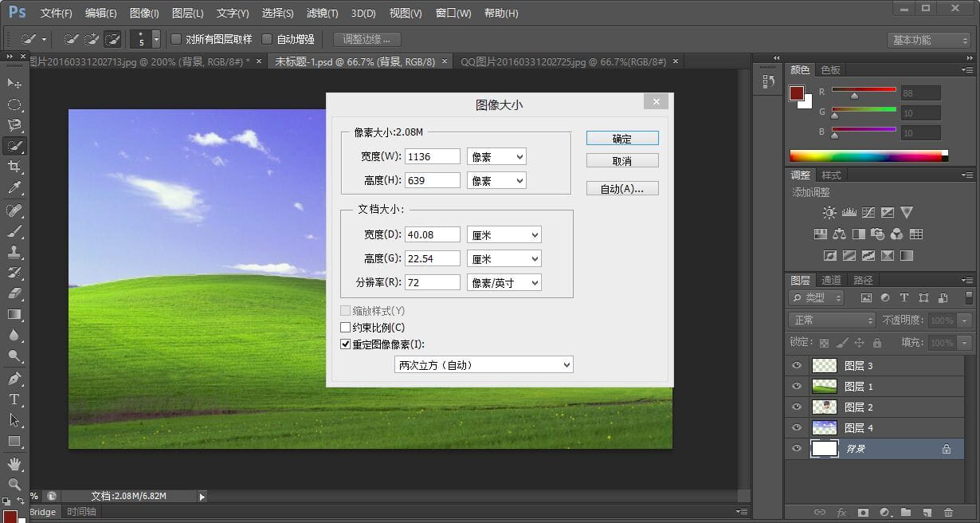The height and width of the screenshot is (523, 980).
Task: Select the Lasso tool in the toolbar
Action: (14, 125)
